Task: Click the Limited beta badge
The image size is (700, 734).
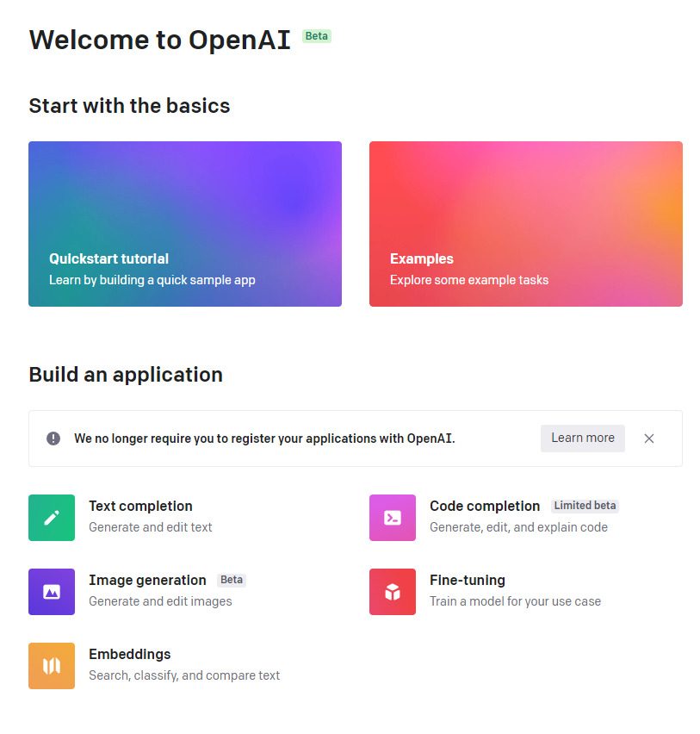Action: (585, 506)
